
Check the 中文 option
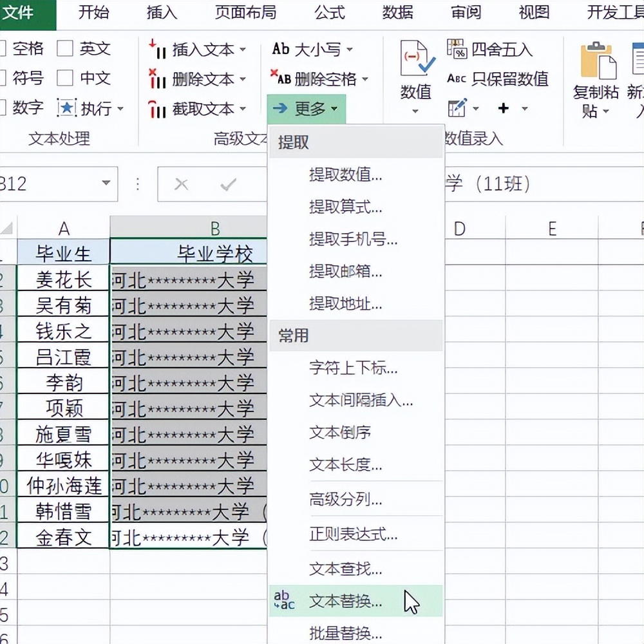[x=64, y=79]
